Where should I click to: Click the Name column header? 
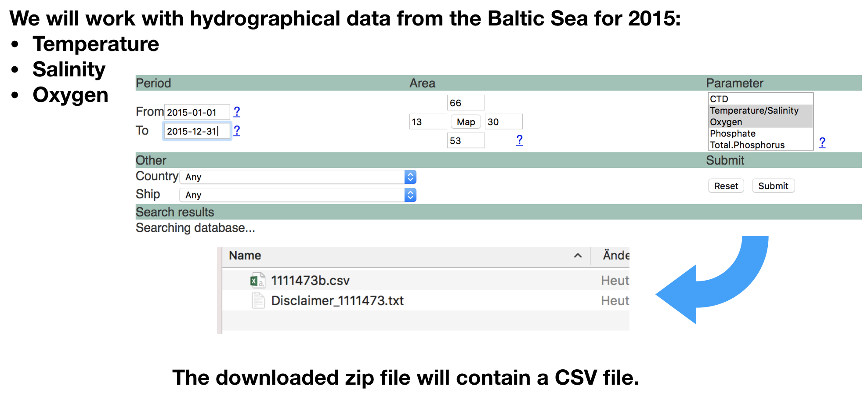245,256
